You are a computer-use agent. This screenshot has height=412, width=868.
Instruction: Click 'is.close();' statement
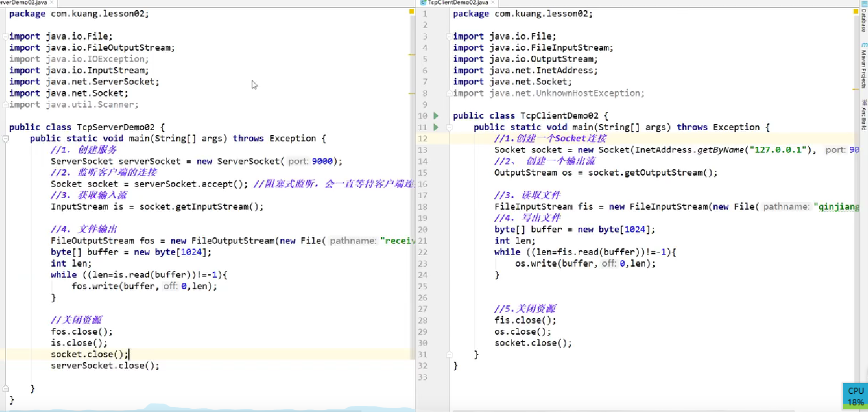(79, 343)
